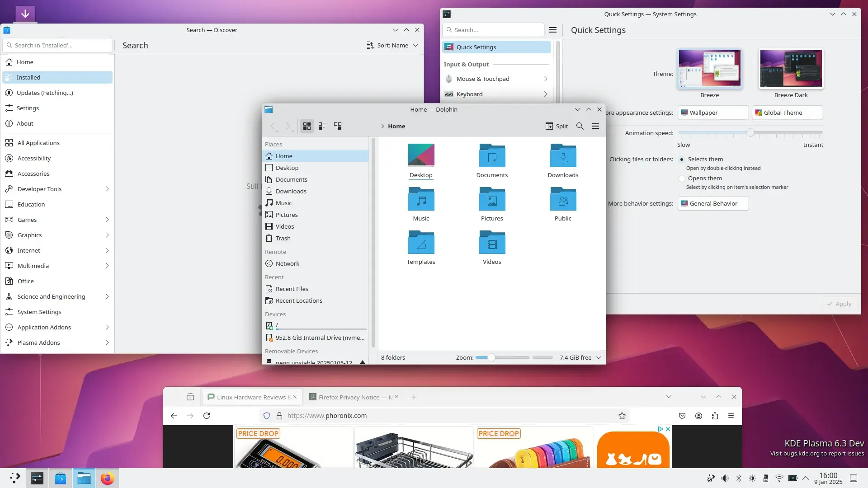This screenshot has height=488, width=868.
Task: Select the 'Opens them' radio option
Action: pyautogui.click(x=682, y=178)
